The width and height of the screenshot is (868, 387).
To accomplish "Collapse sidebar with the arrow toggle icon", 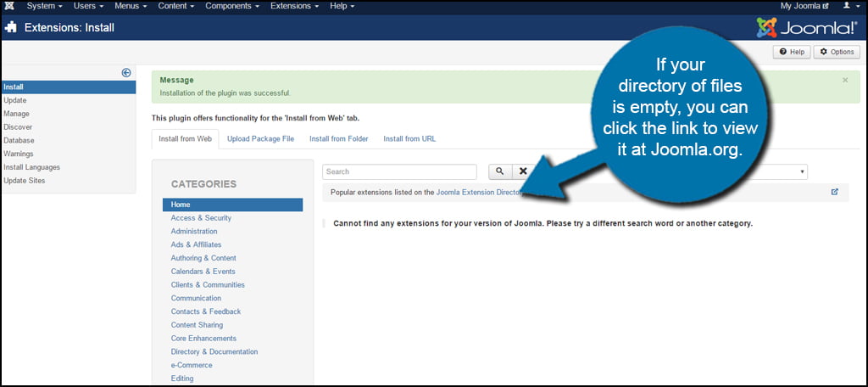I will click(x=126, y=73).
